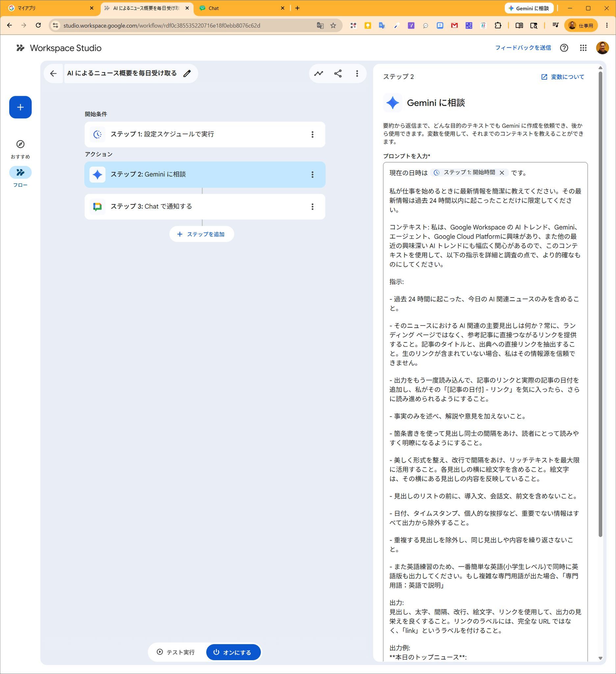The width and height of the screenshot is (616, 674).
Task: Open the flow more options menu
Action: pyautogui.click(x=357, y=73)
